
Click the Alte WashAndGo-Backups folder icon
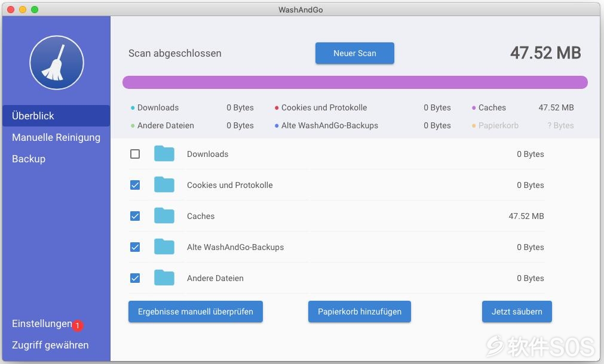(164, 246)
